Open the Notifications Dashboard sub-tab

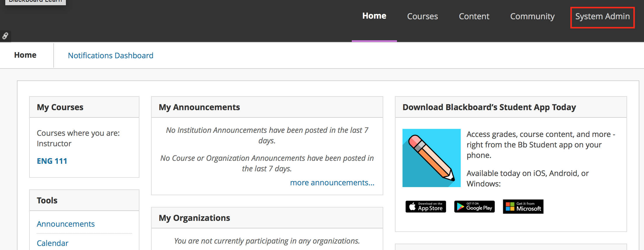(111, 55)
